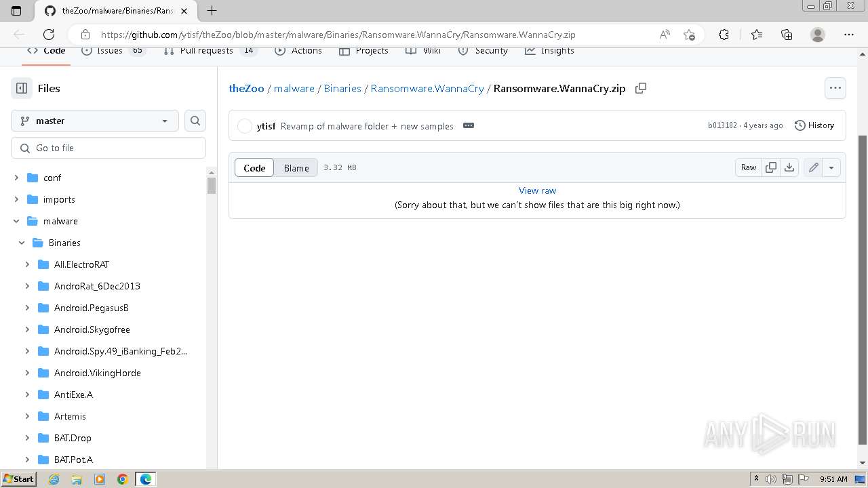This screenshot has height=488, width=868.
Task: Expand the imports folder
Action: tap(16, 199)
